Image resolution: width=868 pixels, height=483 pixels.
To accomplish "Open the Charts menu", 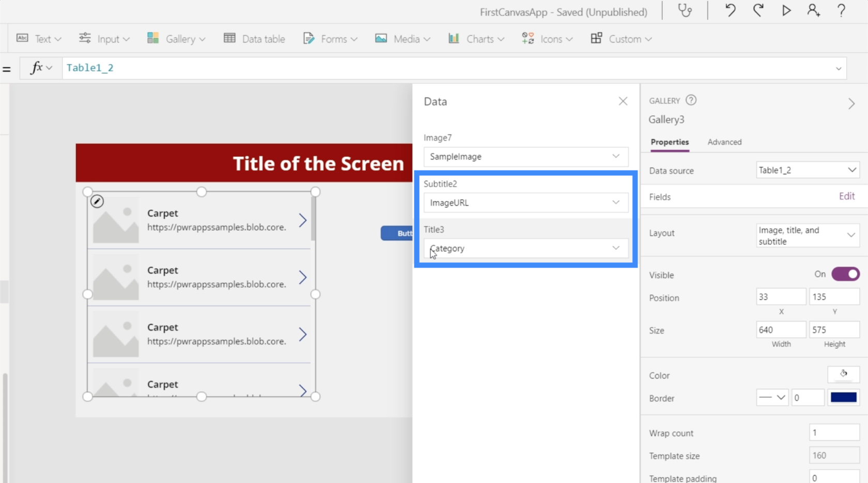I will click(476, 39).
